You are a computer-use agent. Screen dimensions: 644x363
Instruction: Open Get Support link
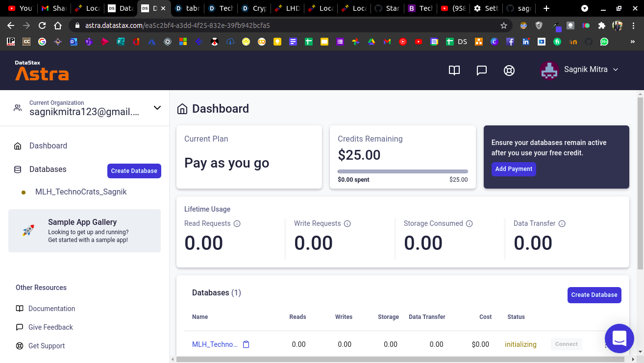(x=47, y=346)
